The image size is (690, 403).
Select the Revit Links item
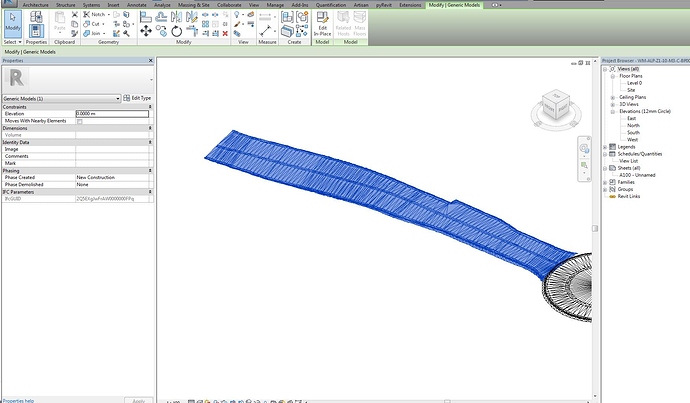tap(628, 196)
